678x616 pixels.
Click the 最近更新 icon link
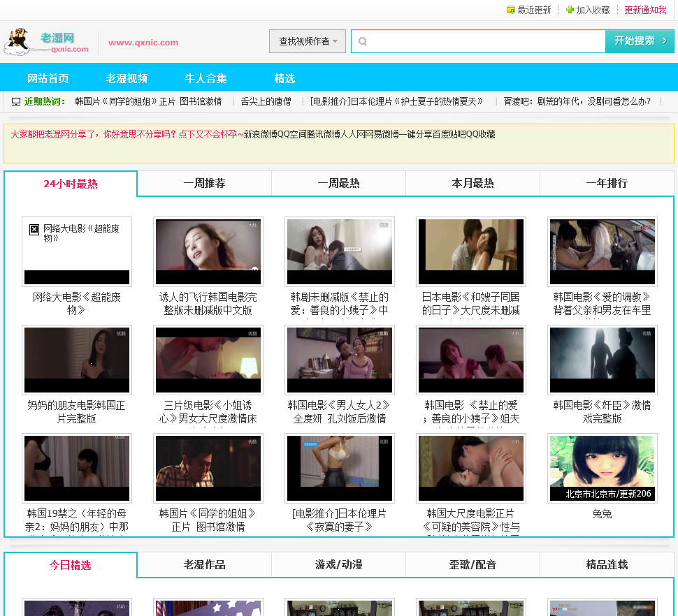click(x=529, y=10)
